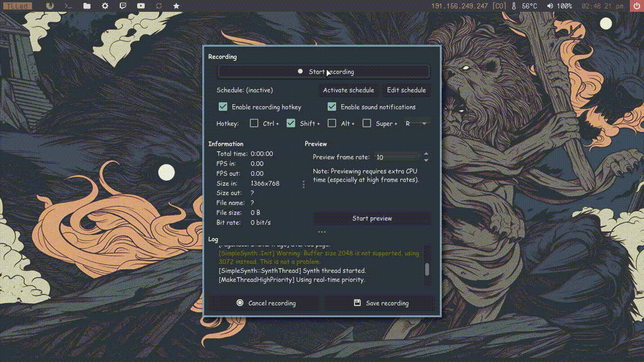Click the horizontal splitter dots above Log
Image resolution: width=644 pixels, height=362 pixels.
click(322, 232)
